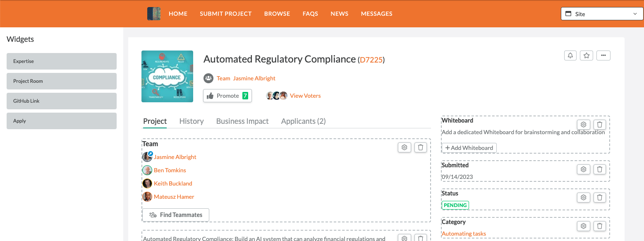This screenshot has height=241, width=644.
Task: Click Ben Tomkins' avatar
Action: [147, 170]
